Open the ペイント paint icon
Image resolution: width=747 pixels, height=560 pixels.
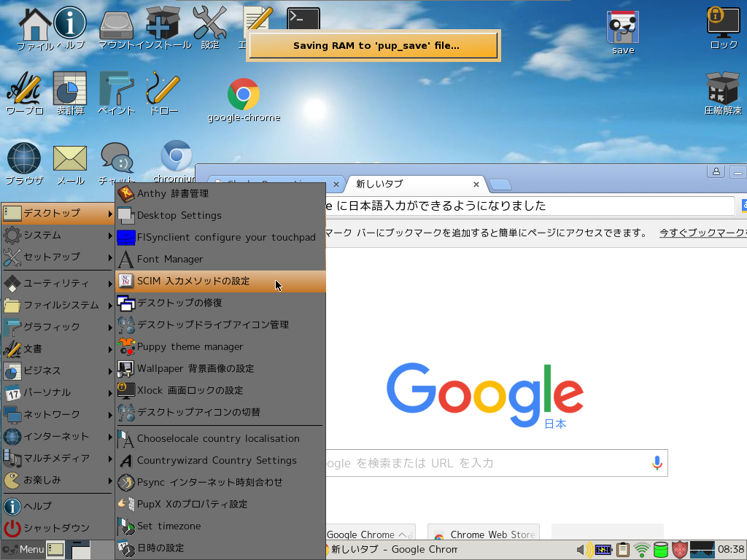(x=116, y=93)
